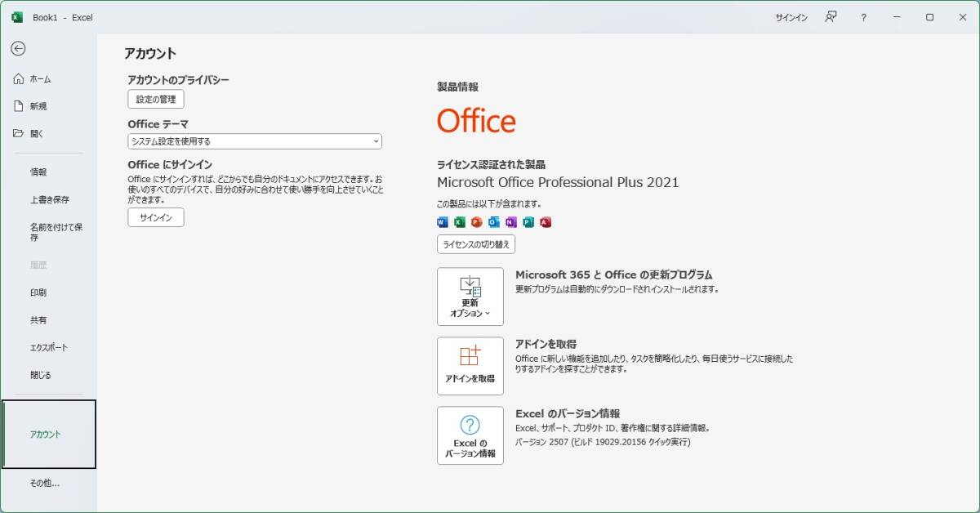
Task: Click the Access product icon
Action: coord(546,222)
